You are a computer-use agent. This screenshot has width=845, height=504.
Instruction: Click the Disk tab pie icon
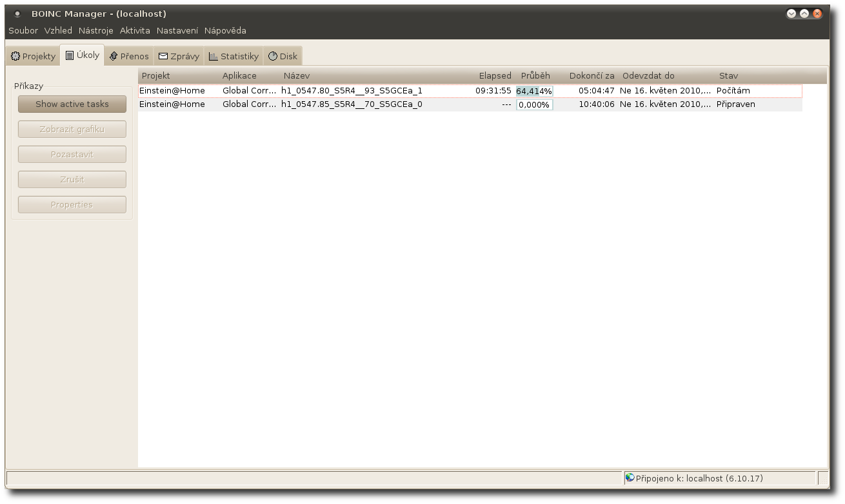(x=273, y=57)
